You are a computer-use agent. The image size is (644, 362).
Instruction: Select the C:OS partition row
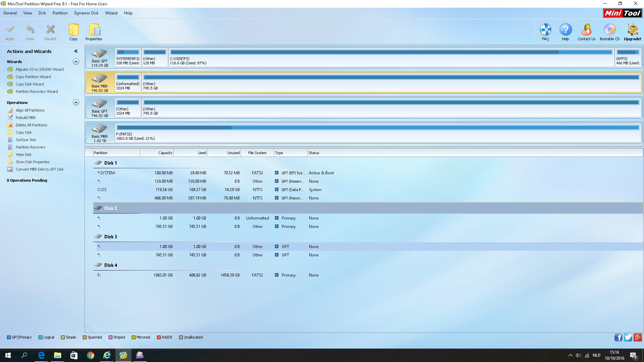tap(201, 190)
